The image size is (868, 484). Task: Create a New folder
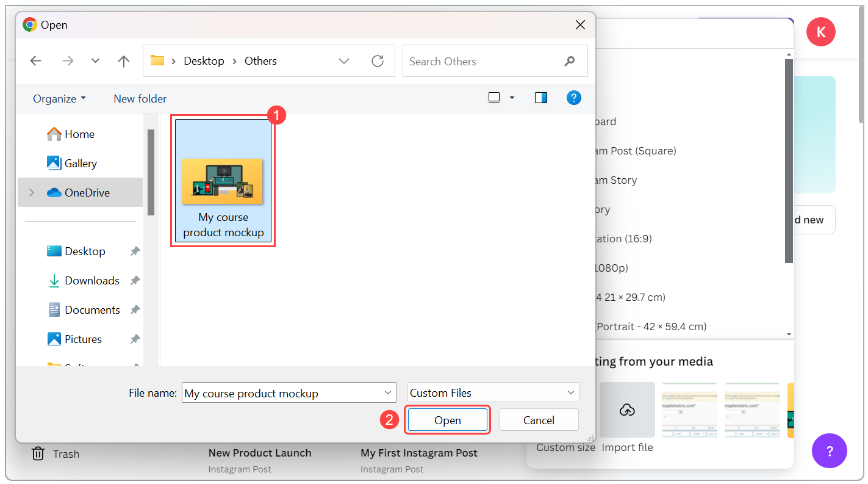tap(140, 98)
